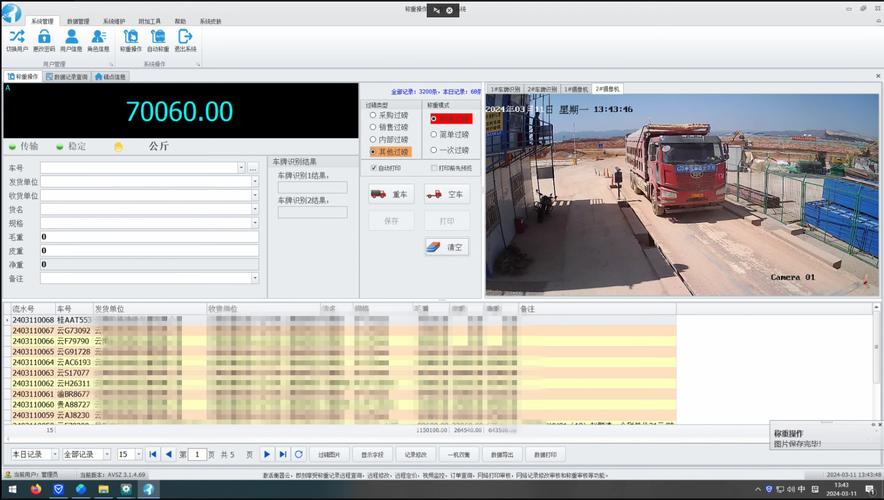The height and width of the screenshot is (500, 884).
Task: Expand the 备注 remarks dropdown
Action: [254, 278]
